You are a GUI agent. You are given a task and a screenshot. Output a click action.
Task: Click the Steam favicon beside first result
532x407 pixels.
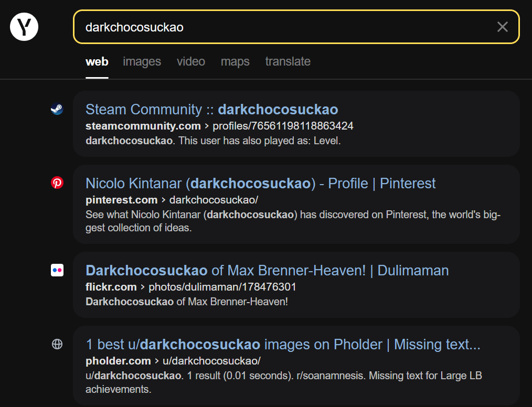click(x=57, y=109)
